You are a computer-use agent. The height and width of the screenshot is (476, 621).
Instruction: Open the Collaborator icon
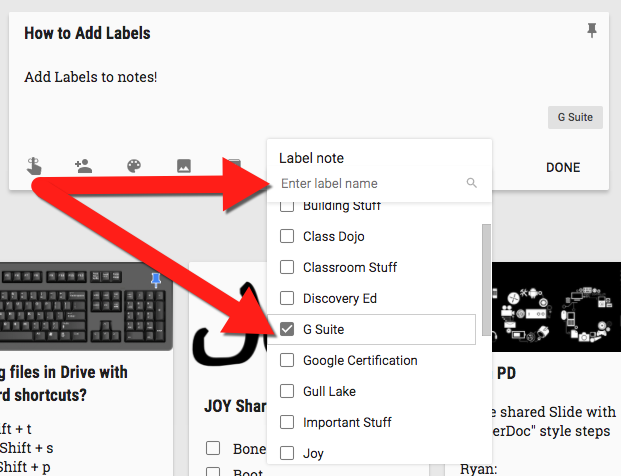[84, 166]
